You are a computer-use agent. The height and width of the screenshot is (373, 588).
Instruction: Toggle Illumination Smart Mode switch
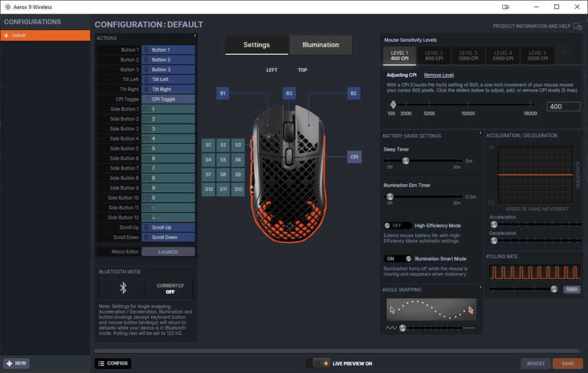click(397, 258)
